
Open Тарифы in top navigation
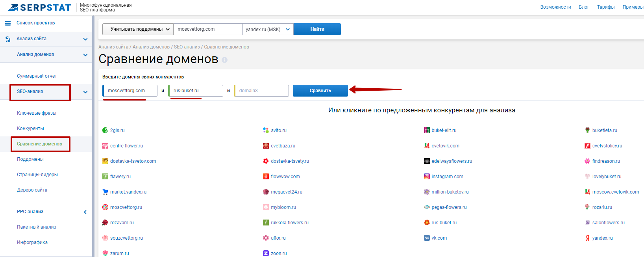click(x=606, y=7)
